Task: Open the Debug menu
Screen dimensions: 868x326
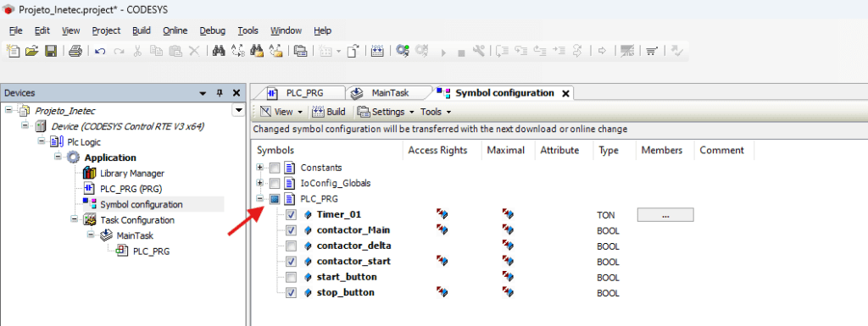Action: 213,30
